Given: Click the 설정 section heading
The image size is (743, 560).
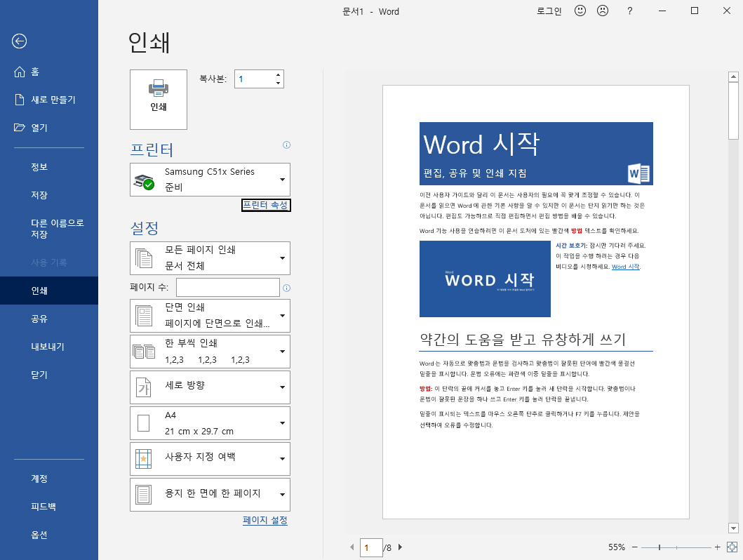Looking at the screenshot, I should pos(145,228).
